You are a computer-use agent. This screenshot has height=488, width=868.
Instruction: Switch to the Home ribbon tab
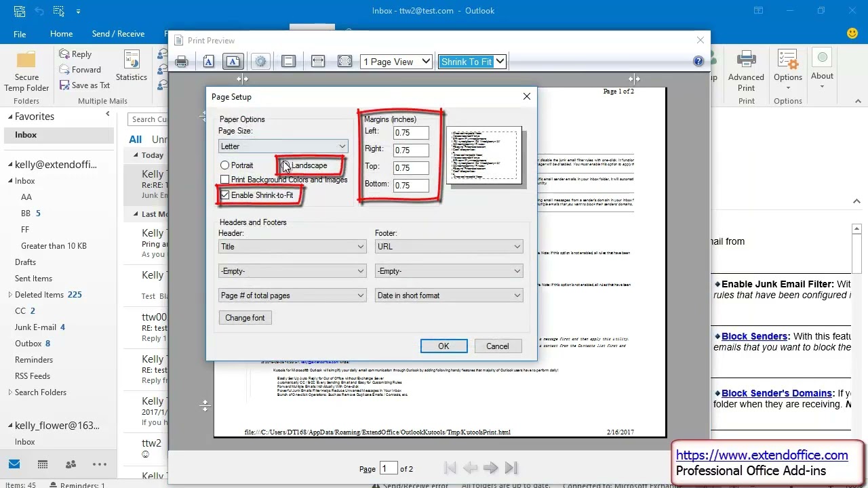coord(61,34)
